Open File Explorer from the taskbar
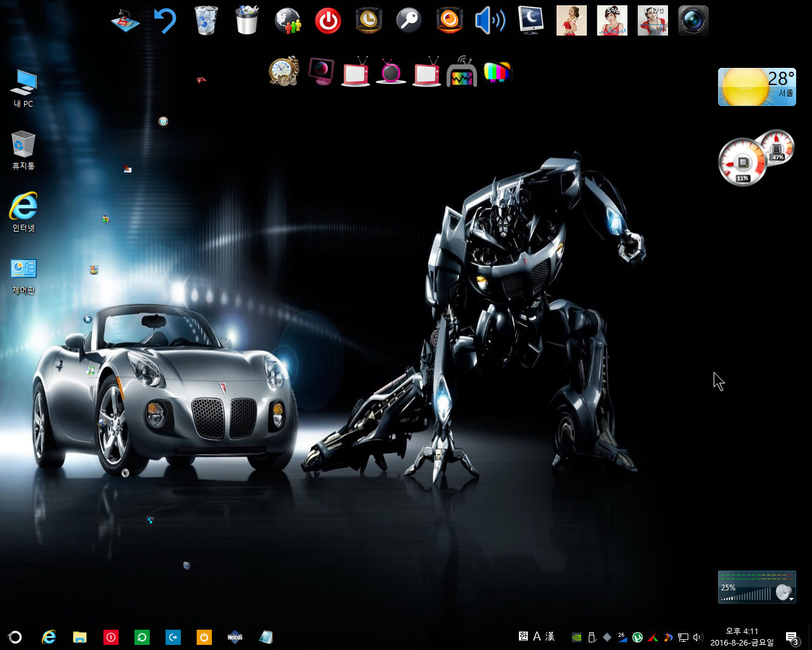The width and height of the screenshot is (812, 650). point(80,637)
